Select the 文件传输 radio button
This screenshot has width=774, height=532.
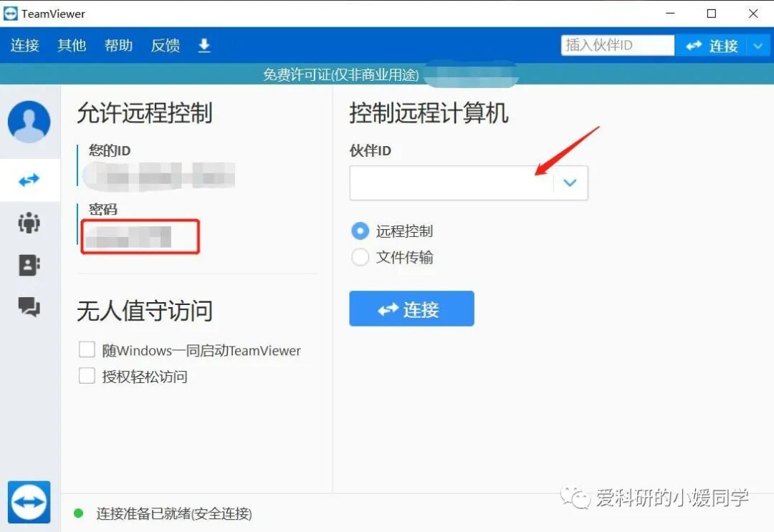pos(360,257)
